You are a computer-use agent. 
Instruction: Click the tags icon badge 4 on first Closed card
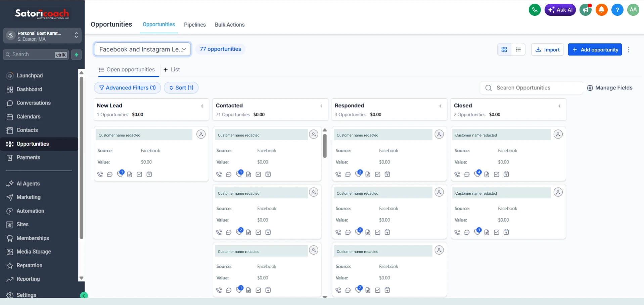point(477,174)
